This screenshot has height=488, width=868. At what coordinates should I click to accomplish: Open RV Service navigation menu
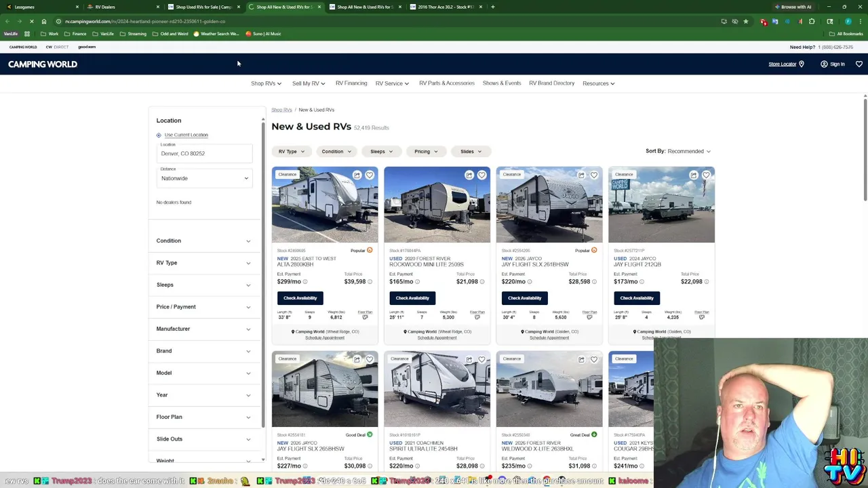point(393,83)
